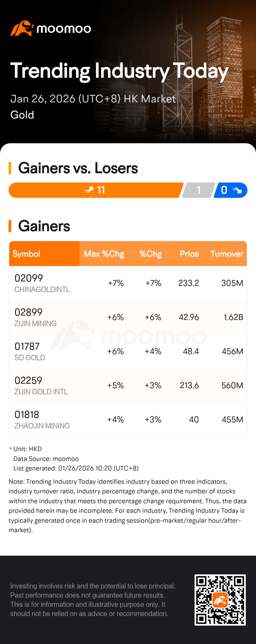Open the 01787 SD GOLD row
The image size is (256, 644).
pyautogui.click(x=128, y=351)
